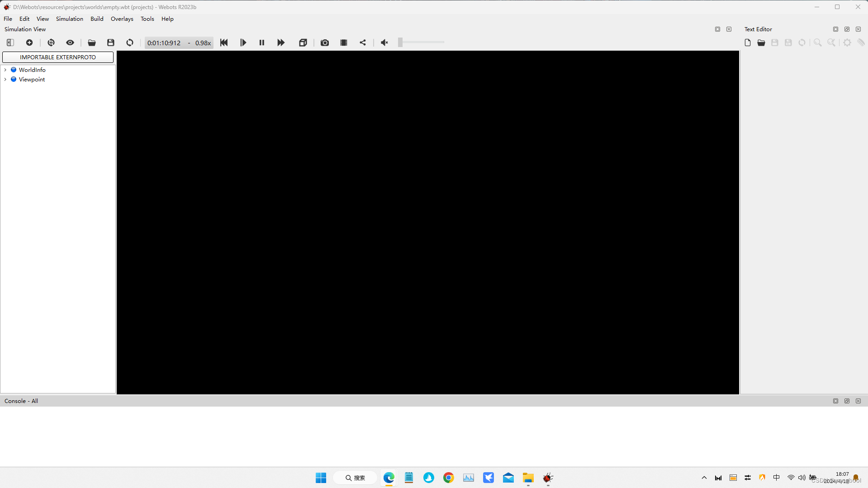Viewport: 868px width, 488px height.
Task: Undock the Console panel
Action: pos(847,401)
